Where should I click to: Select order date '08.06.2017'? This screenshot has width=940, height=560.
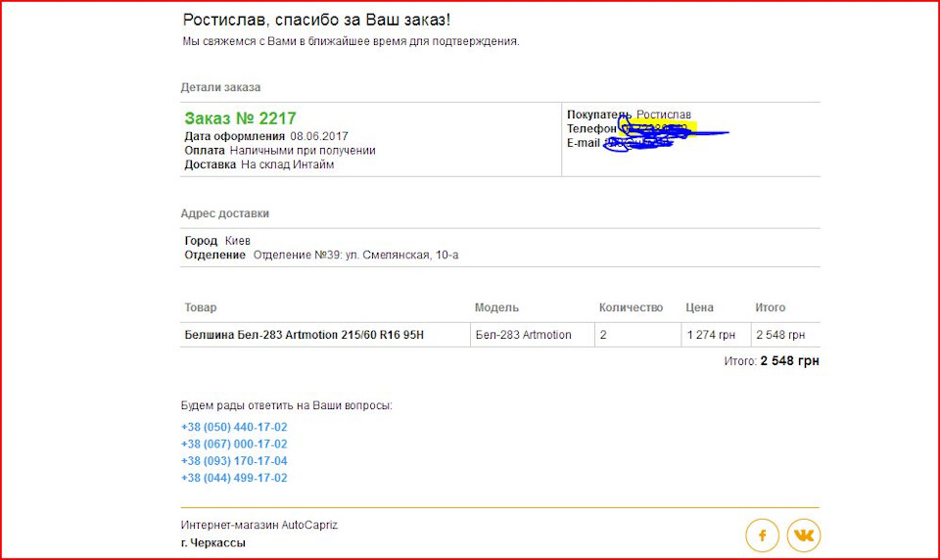319,136
